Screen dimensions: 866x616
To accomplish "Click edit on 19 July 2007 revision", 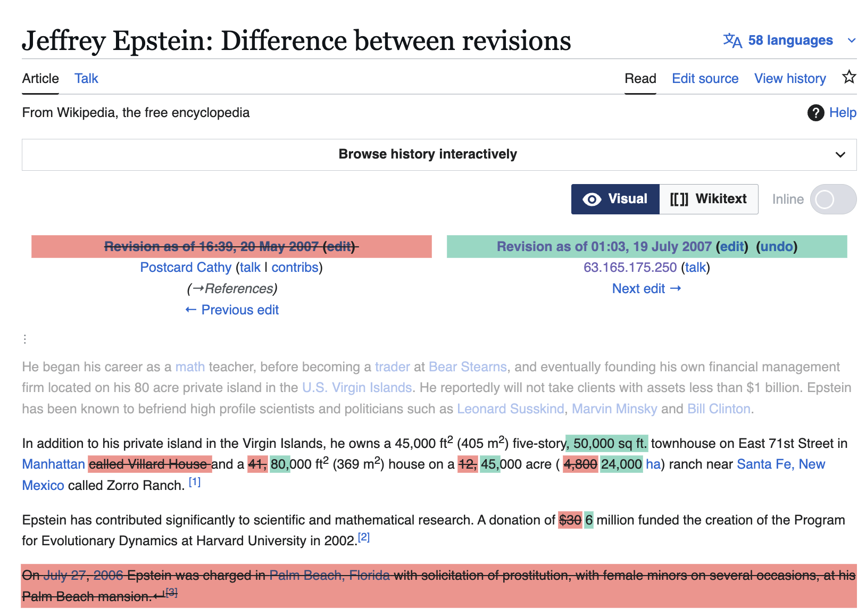I will (732, 247).
